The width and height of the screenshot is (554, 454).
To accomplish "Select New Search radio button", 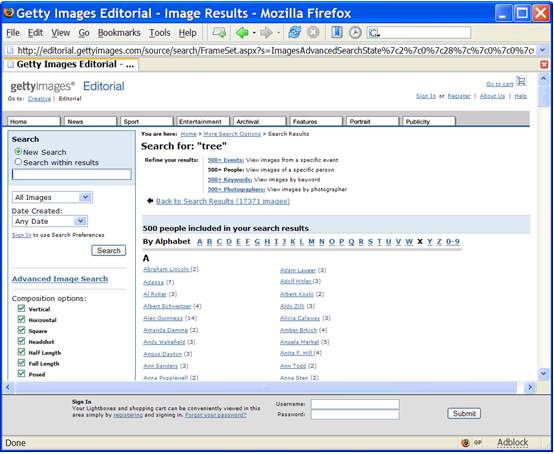I will (18, 152).
